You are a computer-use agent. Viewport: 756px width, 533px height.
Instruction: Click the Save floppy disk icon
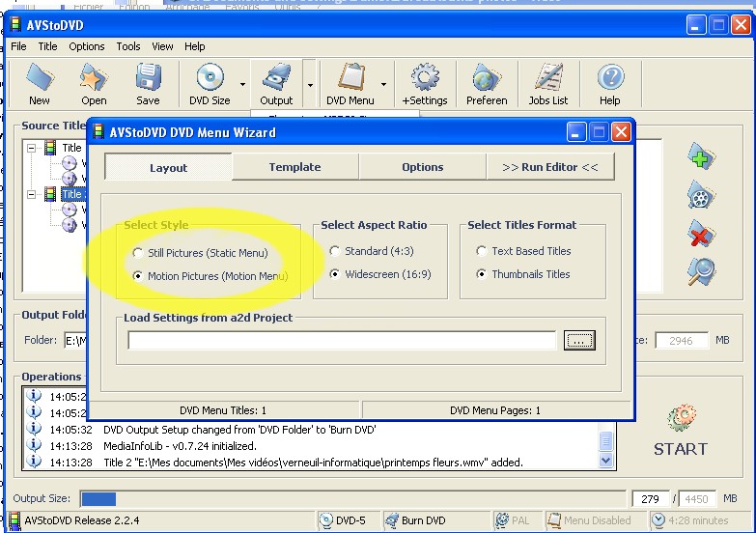[x=148, y=83]
